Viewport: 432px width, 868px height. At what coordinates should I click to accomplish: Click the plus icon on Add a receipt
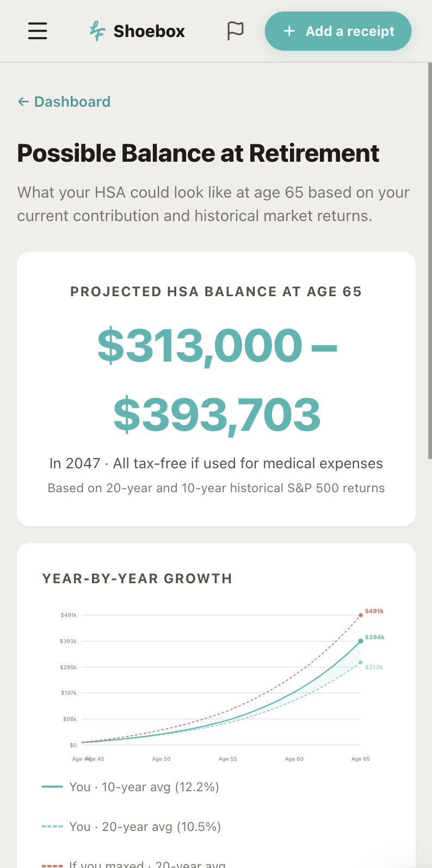[289, 31]
